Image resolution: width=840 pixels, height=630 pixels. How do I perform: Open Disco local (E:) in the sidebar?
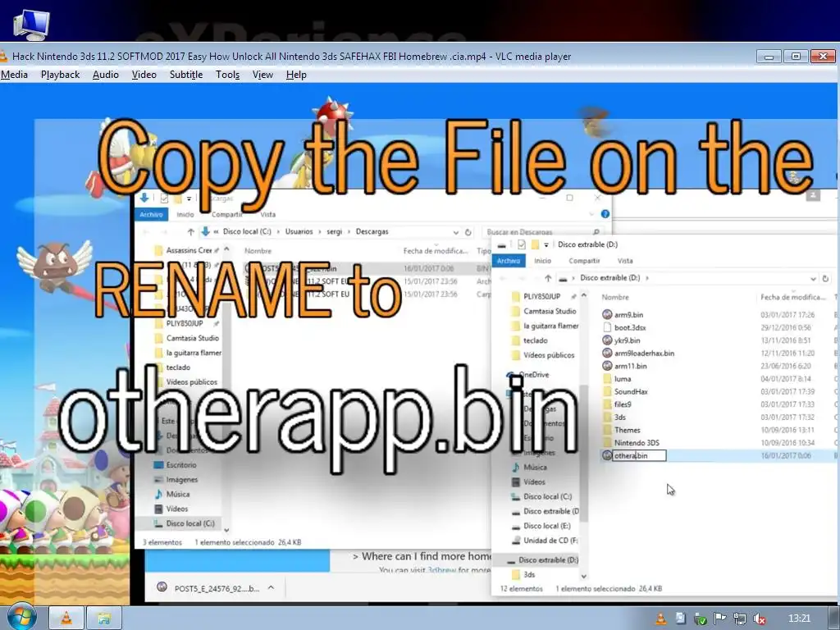click(546, 526)
